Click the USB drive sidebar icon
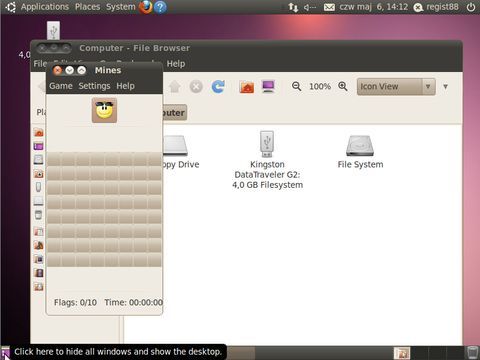480x360 pixels. click(39, 187)
